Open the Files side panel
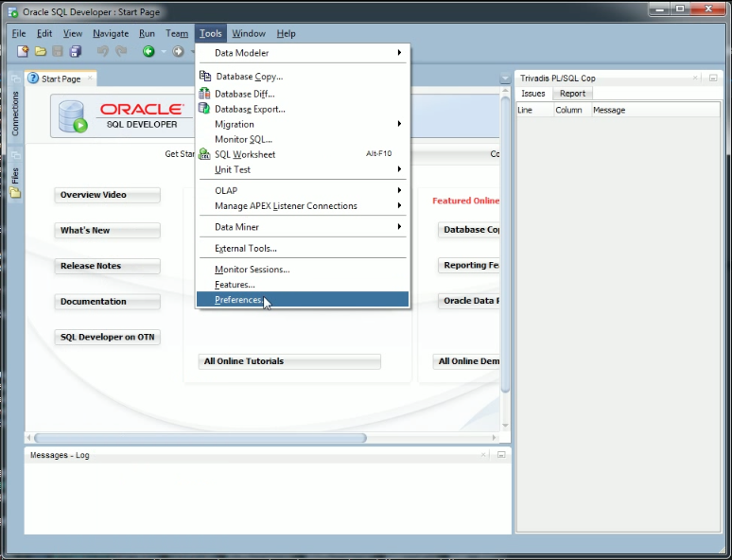The image size is (732, 560). [15, 175]
